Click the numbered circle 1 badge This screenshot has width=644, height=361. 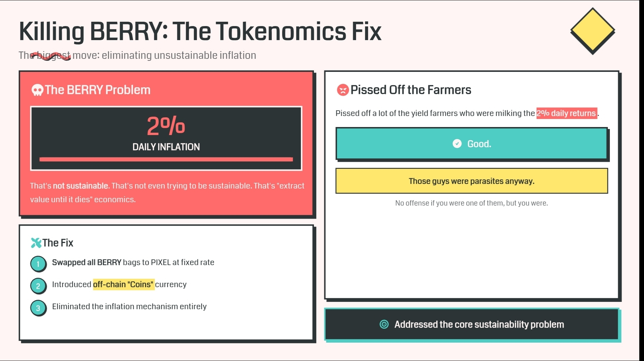[38, 264]
